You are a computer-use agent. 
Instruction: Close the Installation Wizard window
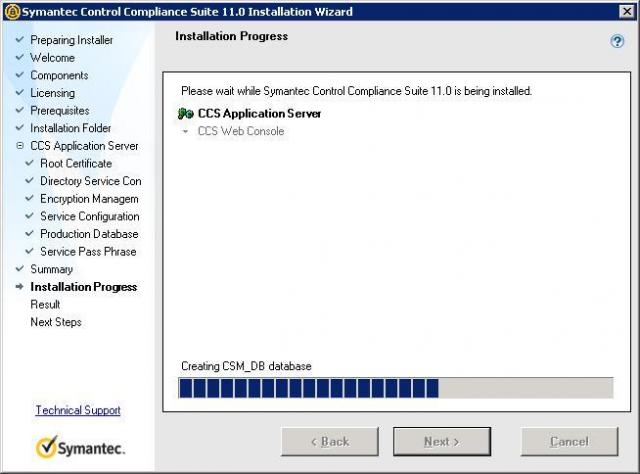point(627,11)
